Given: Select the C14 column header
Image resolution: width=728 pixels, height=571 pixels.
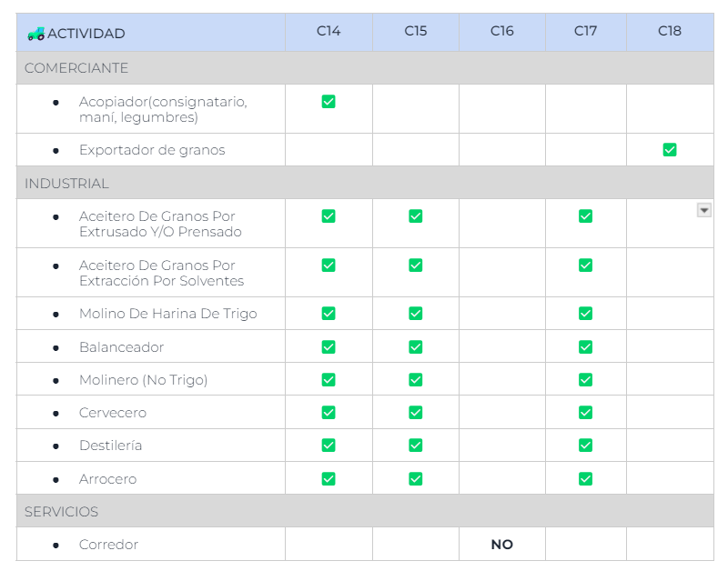Looking at the screenshot, I should [329, 32].
